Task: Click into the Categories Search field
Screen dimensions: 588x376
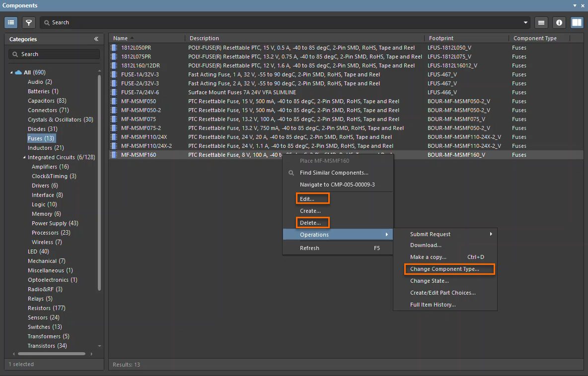Action: [54, 54]
